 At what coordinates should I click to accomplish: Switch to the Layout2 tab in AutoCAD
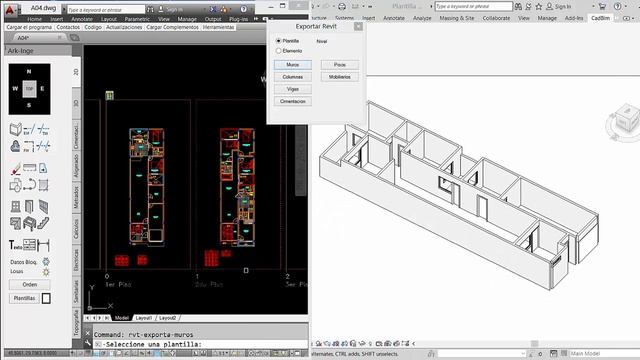point(167,318)
